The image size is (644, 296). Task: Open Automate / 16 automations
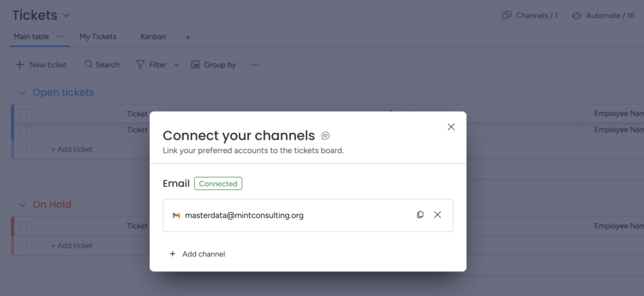point(603,16)
